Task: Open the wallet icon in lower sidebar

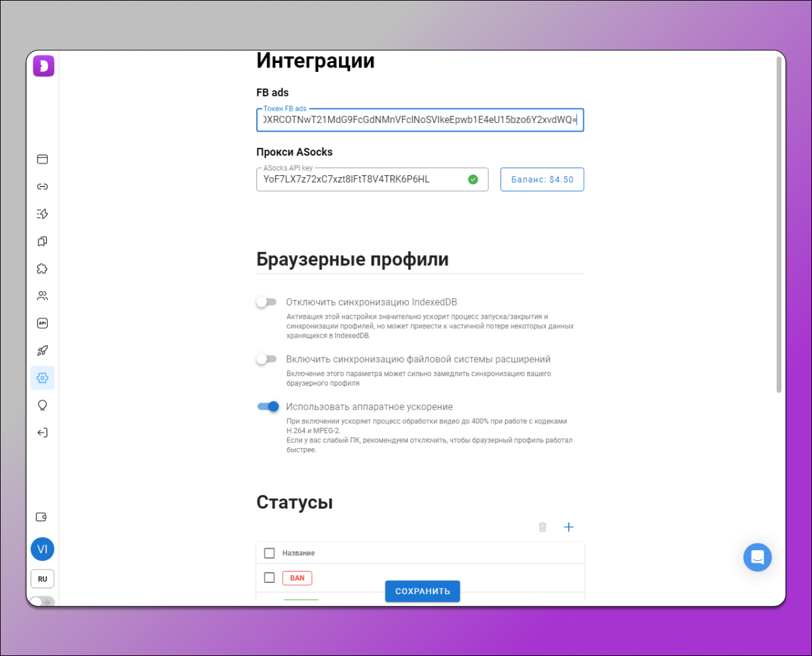Action: (41, 516)
